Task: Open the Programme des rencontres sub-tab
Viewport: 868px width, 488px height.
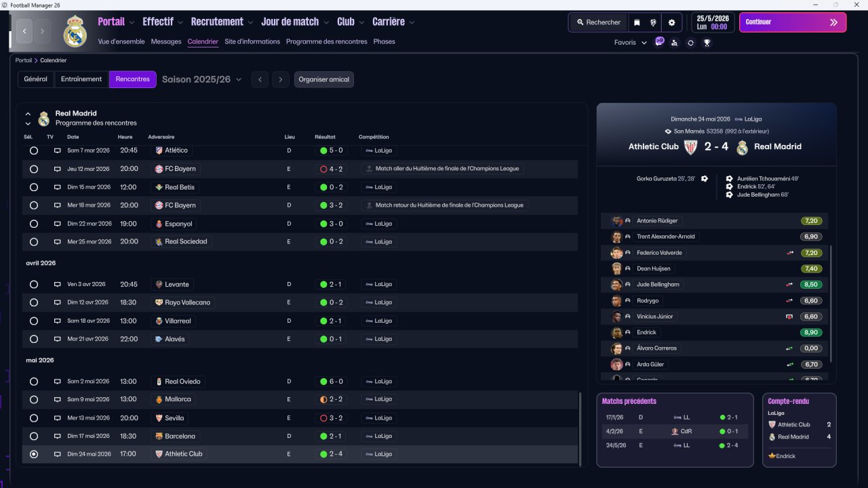Action: click(327, 41)
